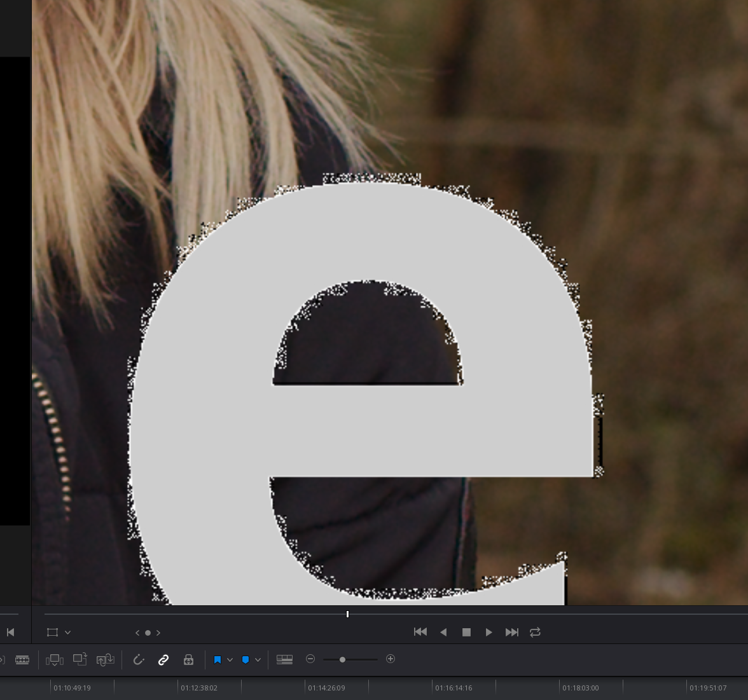
Task: Open the flag color dropdown
Action: pyautogui.click(x=230, y=660)
